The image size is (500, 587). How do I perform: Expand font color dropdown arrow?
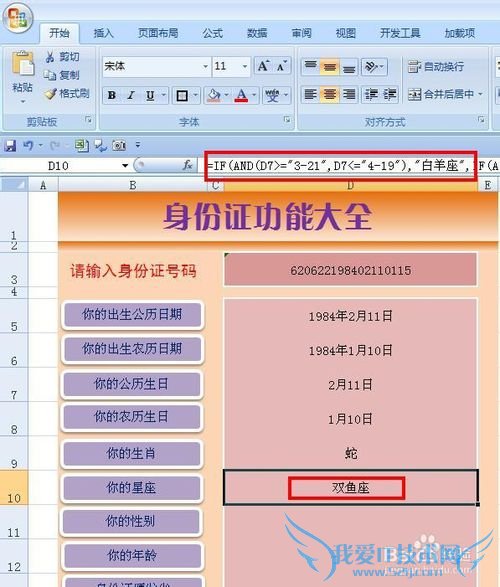(254, 95)
